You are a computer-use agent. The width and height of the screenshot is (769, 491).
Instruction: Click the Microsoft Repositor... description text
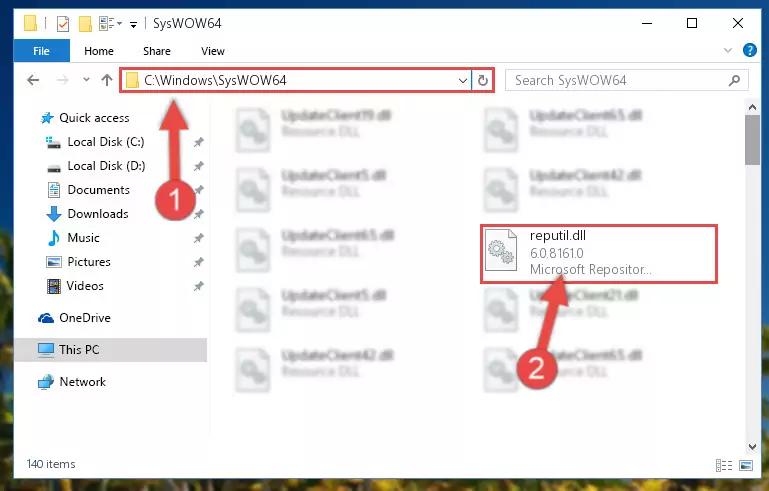[590, 269]
